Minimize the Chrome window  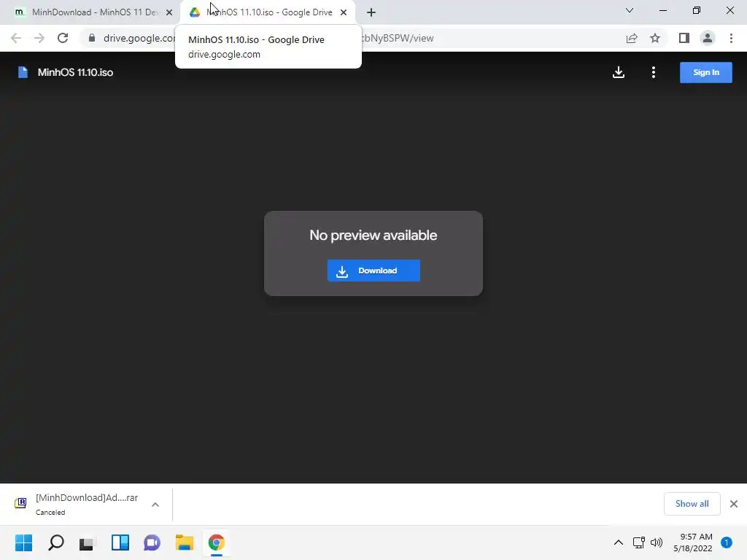662,10
